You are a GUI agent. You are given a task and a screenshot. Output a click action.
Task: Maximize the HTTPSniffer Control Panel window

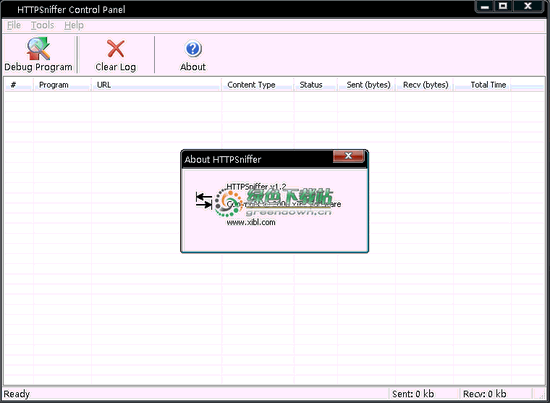[x=503, y=6]
